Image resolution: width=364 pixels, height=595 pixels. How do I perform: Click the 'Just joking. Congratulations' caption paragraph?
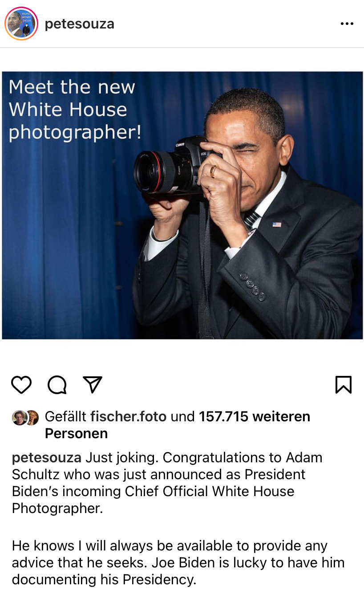(167, 483)
